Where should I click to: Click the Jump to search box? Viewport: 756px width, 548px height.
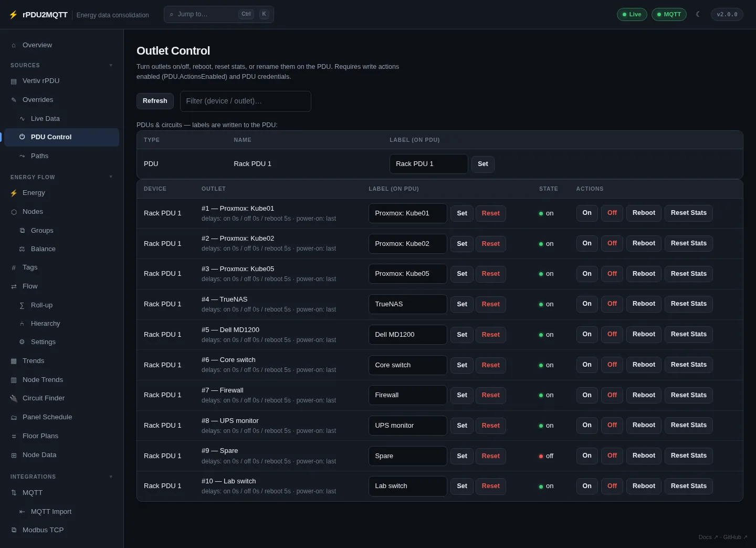click(219, 14)
